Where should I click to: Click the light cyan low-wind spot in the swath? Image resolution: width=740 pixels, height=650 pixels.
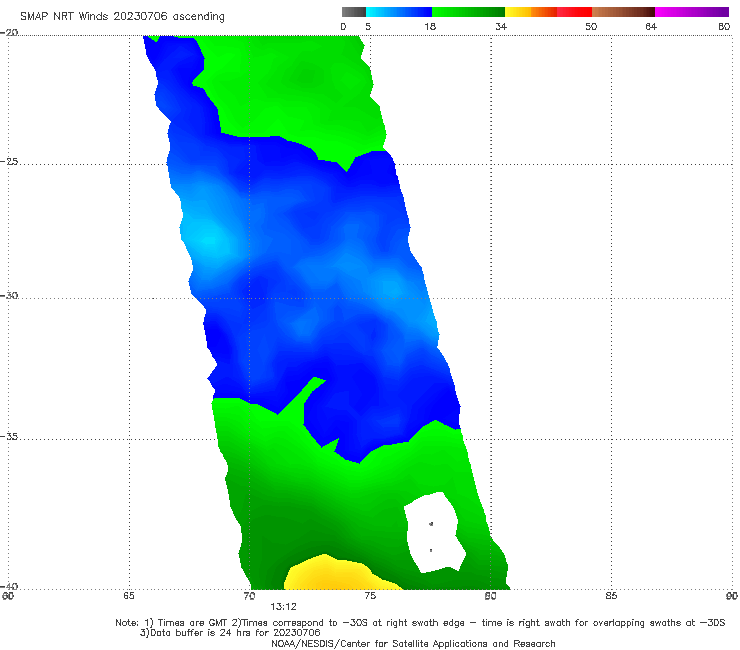208,241
